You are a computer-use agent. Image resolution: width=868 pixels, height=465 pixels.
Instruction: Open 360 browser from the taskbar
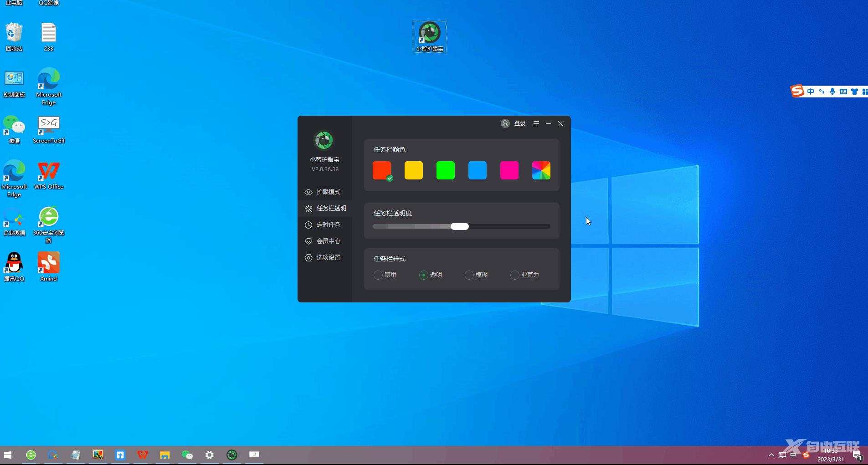pos(31,455)
